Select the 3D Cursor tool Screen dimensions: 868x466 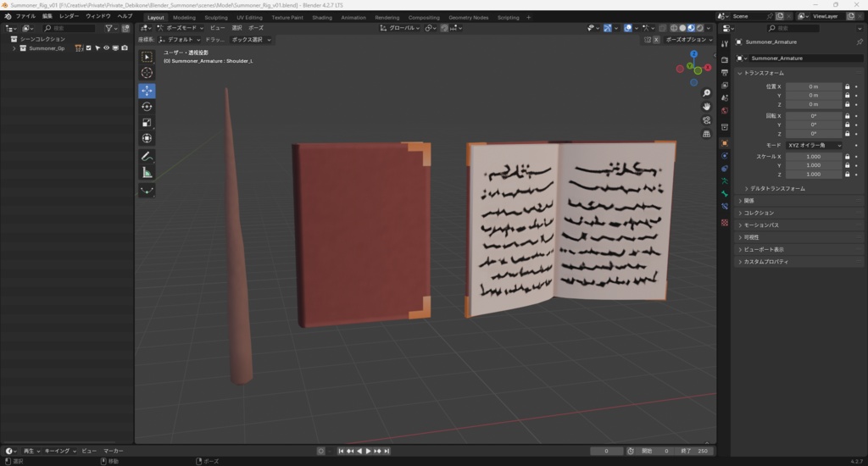[147, 73]
